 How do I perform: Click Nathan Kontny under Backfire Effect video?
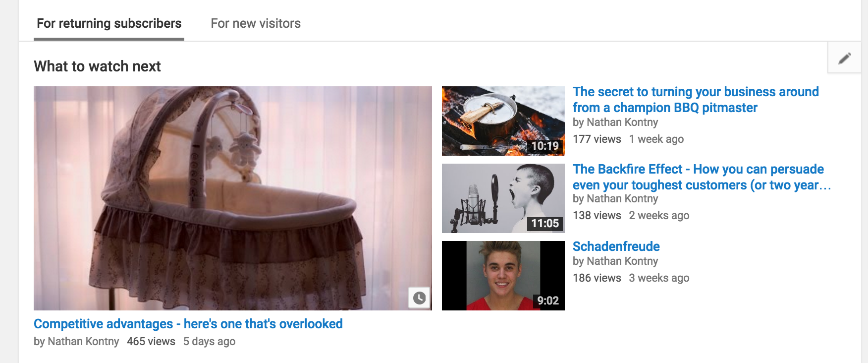point(622,198)
